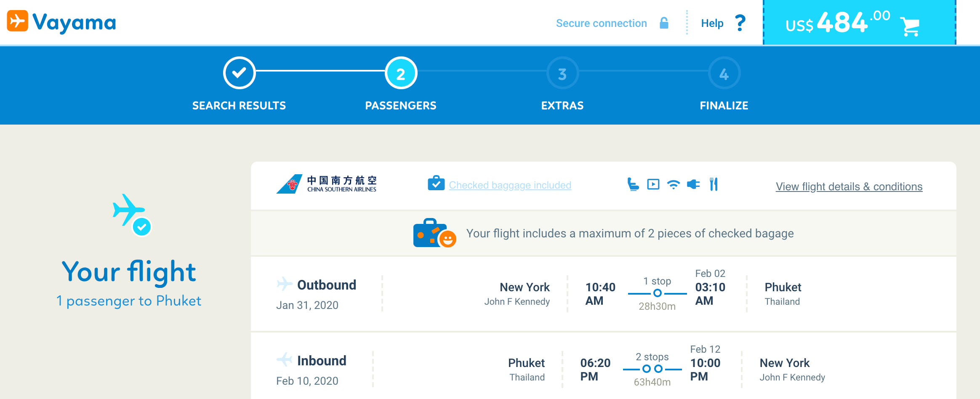Click the secure connection lock icon
The height and width of the screenshot is (399, 980).
[x=664, y=23]
